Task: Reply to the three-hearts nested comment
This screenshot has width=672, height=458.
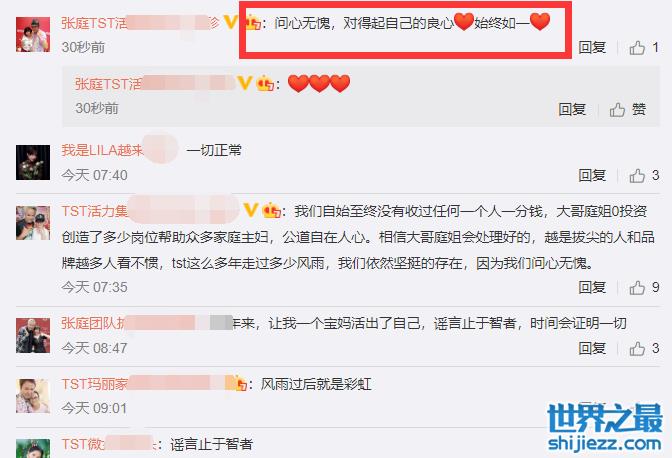Action: click(572, 109)
